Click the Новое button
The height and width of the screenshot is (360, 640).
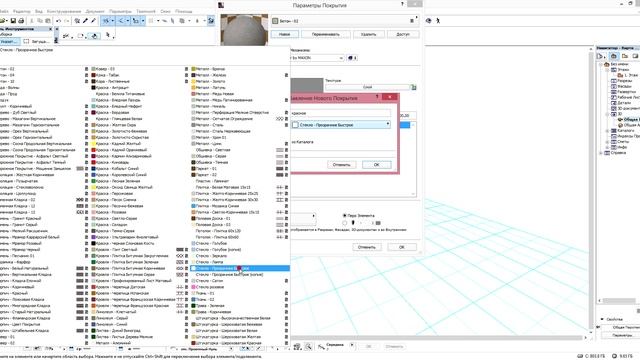[285, 34]
